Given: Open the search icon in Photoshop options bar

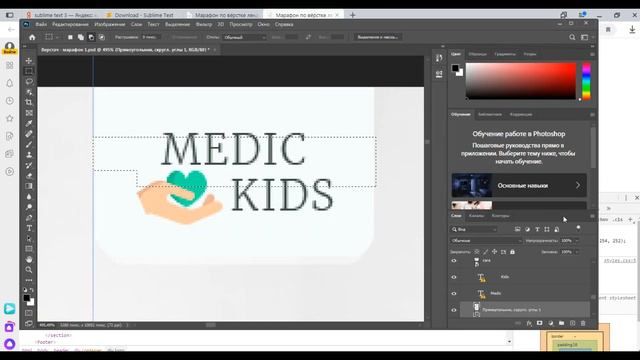Looking at the screenshot, I should 572,37.
